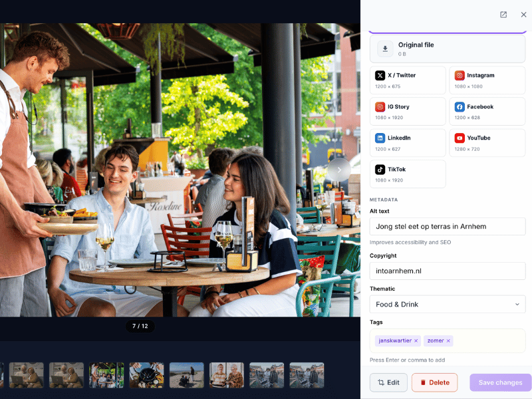The image size is (532, 399).
Task: Edit the Copyright field
Action: (x=448, y=271)
